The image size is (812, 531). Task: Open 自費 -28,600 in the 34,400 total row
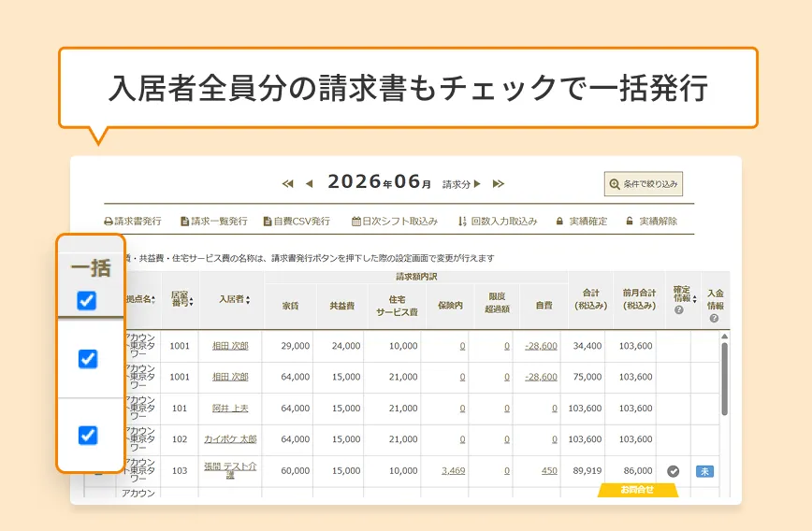(541, 346)
